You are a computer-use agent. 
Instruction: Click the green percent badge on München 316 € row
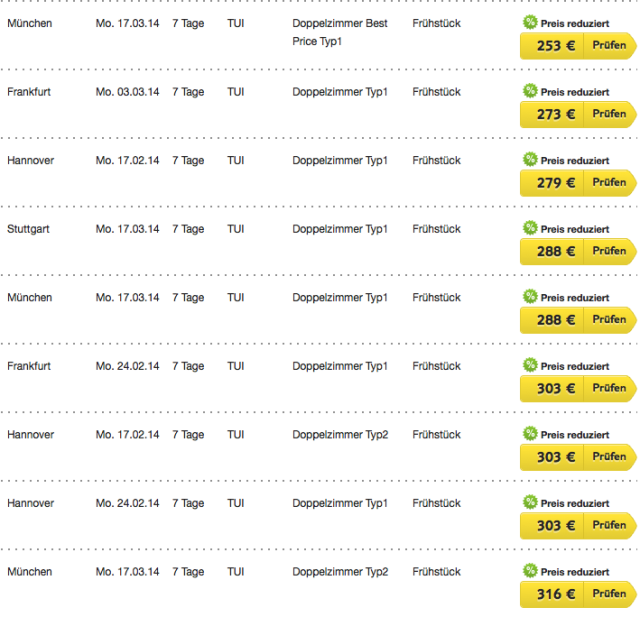tap(530, 570)
